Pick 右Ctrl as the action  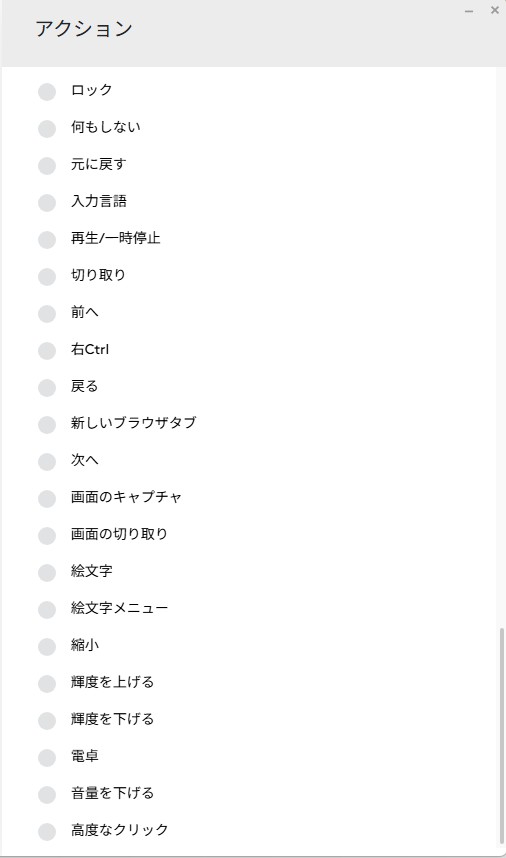[x=47, y=350]
